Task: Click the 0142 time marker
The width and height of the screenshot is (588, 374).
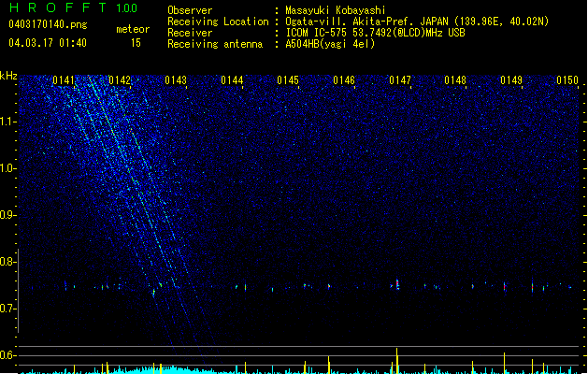Action: pos(120,80)
